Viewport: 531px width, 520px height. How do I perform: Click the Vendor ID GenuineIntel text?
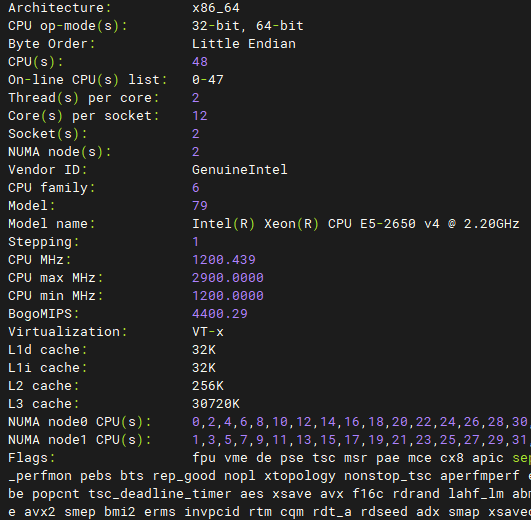coord(240,170)
